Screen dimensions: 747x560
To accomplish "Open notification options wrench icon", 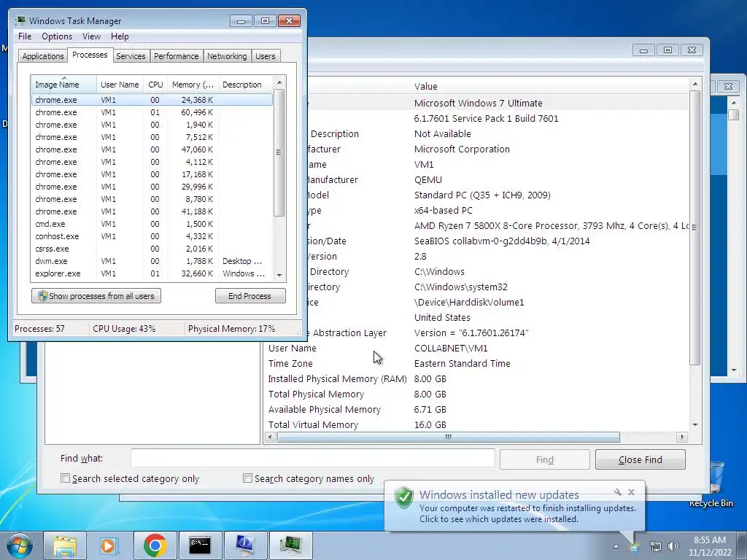I will [617, 492].
